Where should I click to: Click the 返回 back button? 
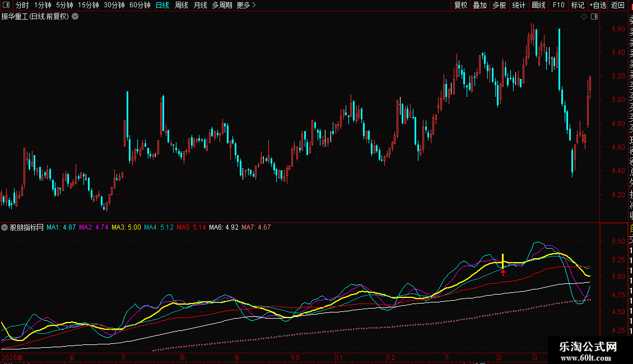(618, 5)
